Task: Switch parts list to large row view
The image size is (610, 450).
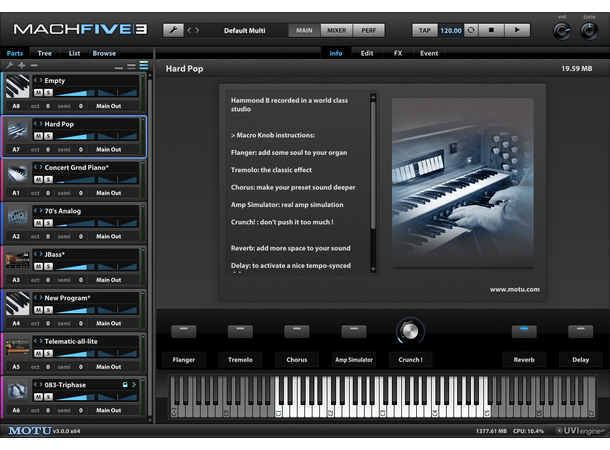Action: tap(144, 65)
